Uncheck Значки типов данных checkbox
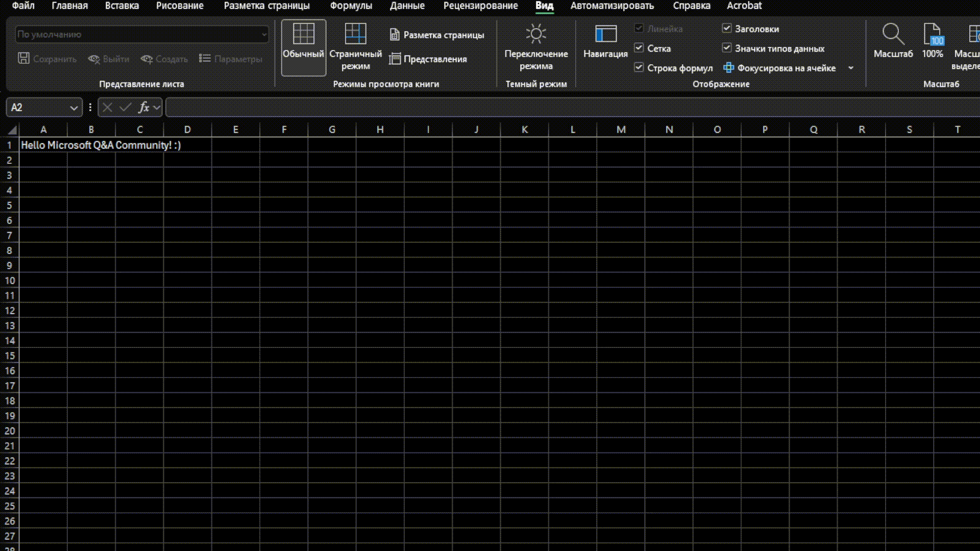Image resolution: width=980 pixels, height=551 pixels. [x=727, y=48]
